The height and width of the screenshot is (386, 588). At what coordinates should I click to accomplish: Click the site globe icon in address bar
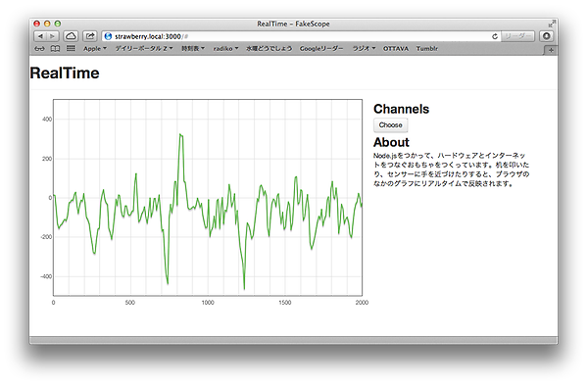pos(109,36)
